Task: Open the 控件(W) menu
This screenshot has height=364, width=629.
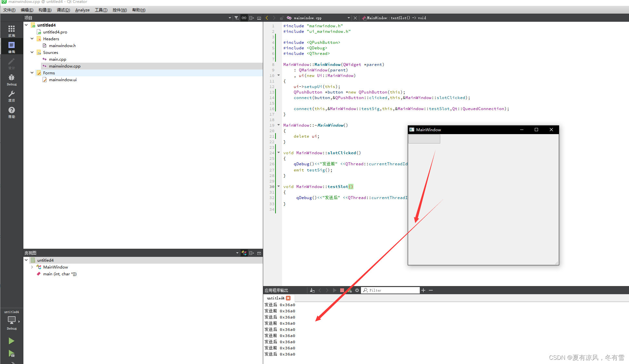Action: coord(120,10)
